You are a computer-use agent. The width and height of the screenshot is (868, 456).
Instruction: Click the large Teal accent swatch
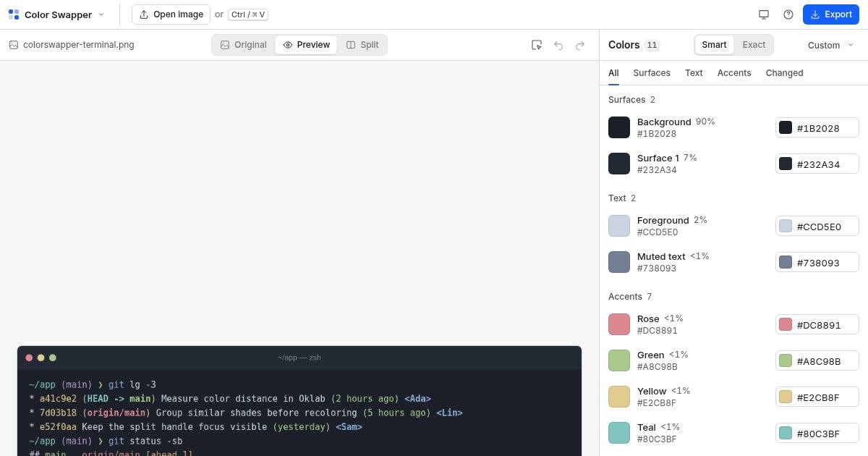[x=619, y=433]
